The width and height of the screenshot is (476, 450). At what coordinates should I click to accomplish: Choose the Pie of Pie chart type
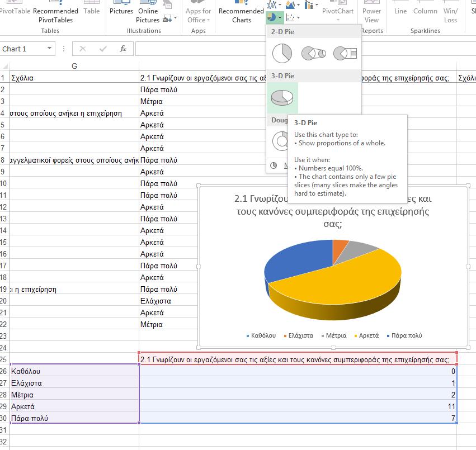[314, 54]
